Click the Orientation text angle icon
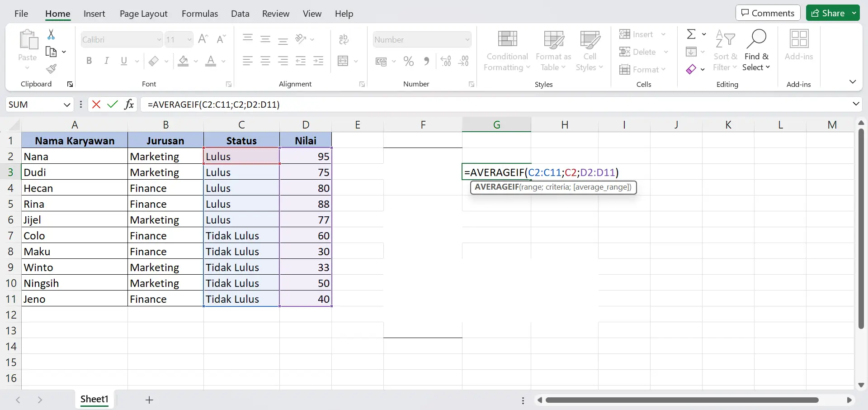The image size is (868, 410). point(301,39)
